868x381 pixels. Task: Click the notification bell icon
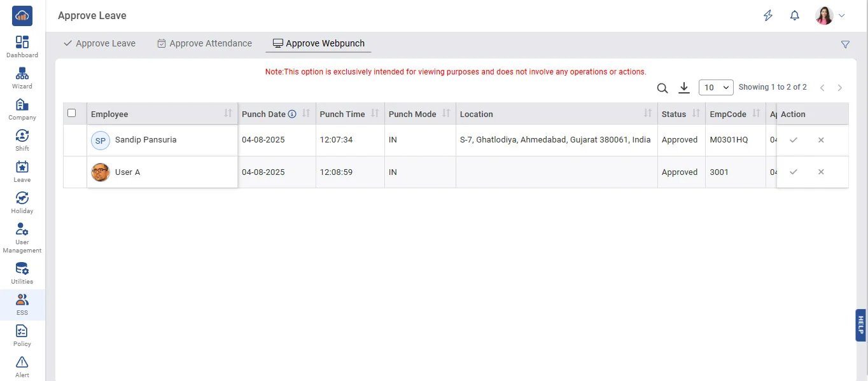(794, 16)
